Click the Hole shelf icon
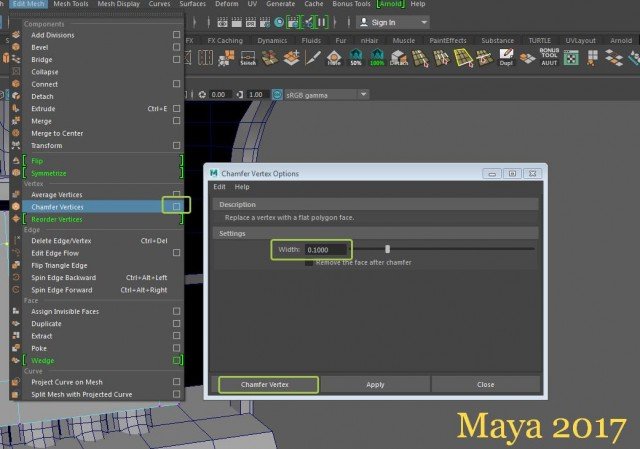Screen dimensions: 640x449 (334, 58)
